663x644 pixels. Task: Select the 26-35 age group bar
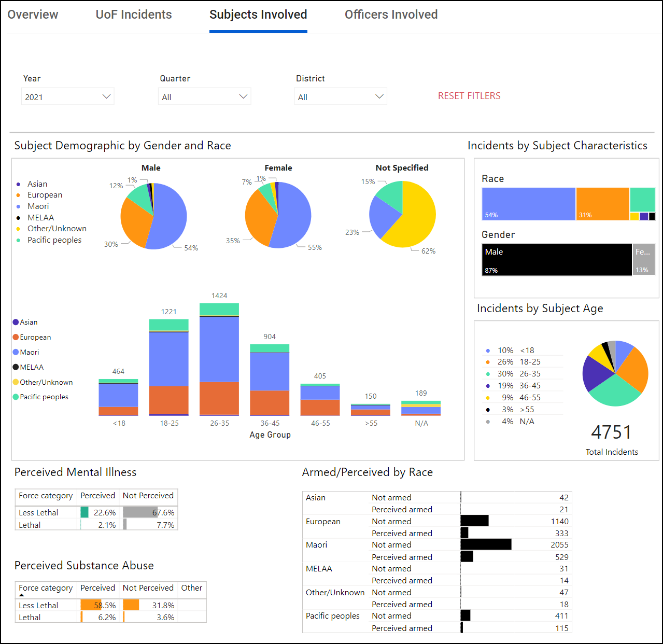[219, 363]
